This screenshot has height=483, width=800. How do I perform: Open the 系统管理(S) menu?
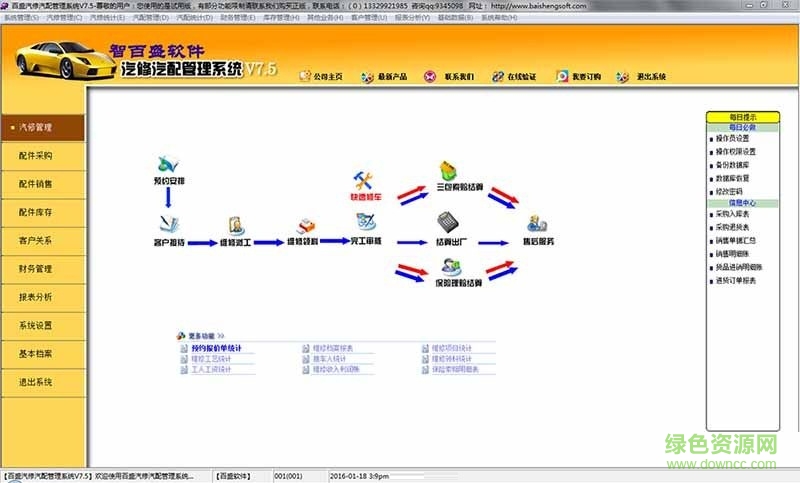[x=21, y=18]
